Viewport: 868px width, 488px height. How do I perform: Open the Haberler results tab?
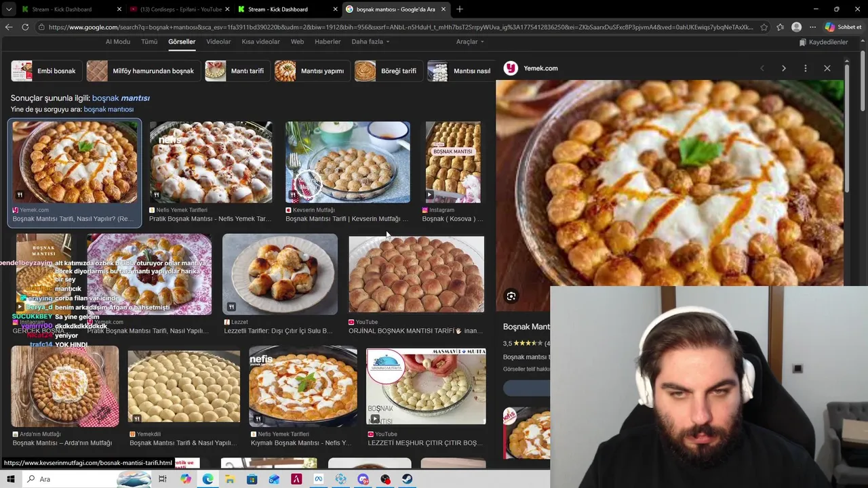click(328, 41)
